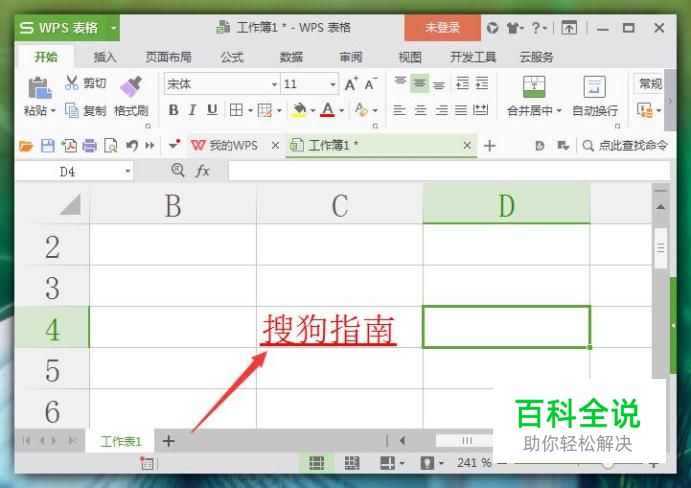Viewport: 691px width, 488px height.
Task: Click the Cut scissors icon
Action: [71, 82]
